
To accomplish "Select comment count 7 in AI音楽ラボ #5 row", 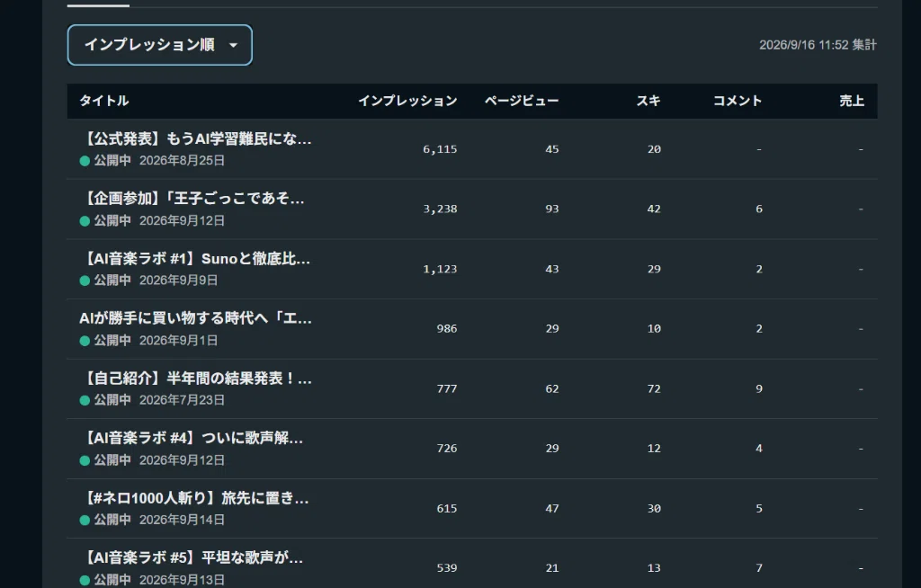I will coord(759,568).
